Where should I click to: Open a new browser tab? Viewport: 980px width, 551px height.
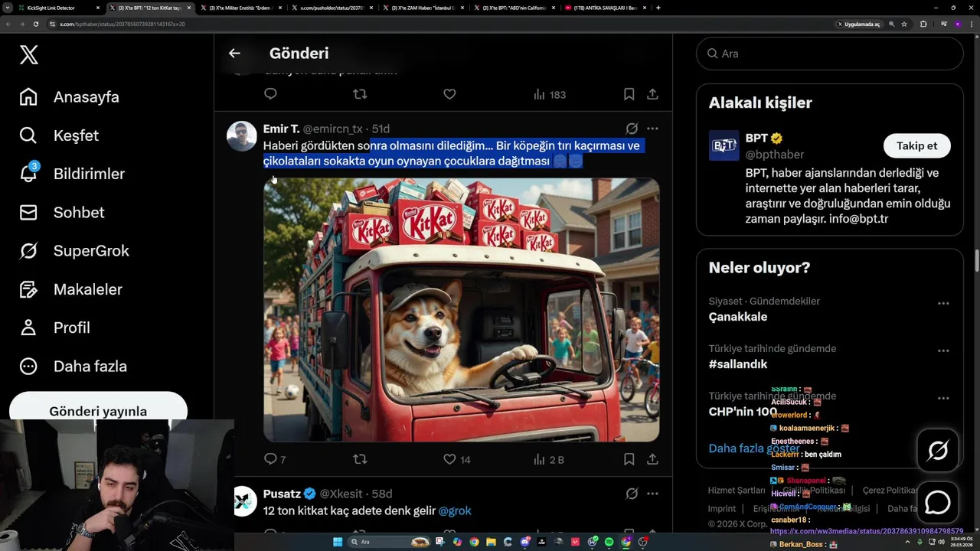[658, 8]
